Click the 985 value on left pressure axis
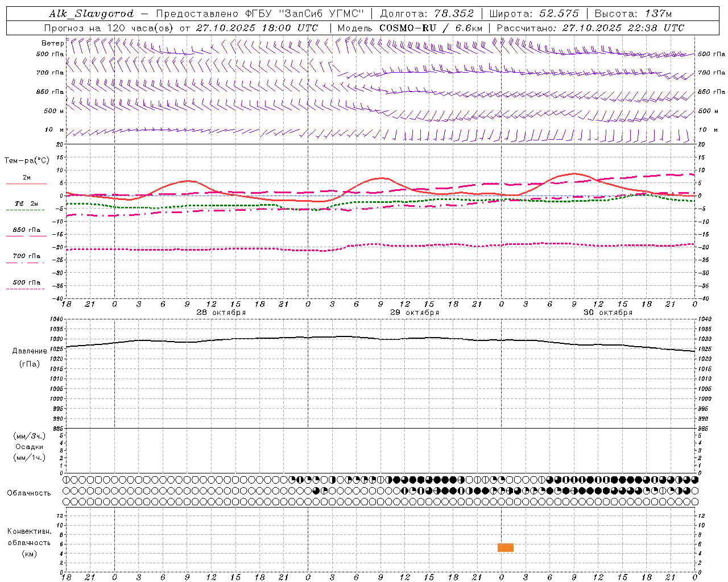 point(59,429)
